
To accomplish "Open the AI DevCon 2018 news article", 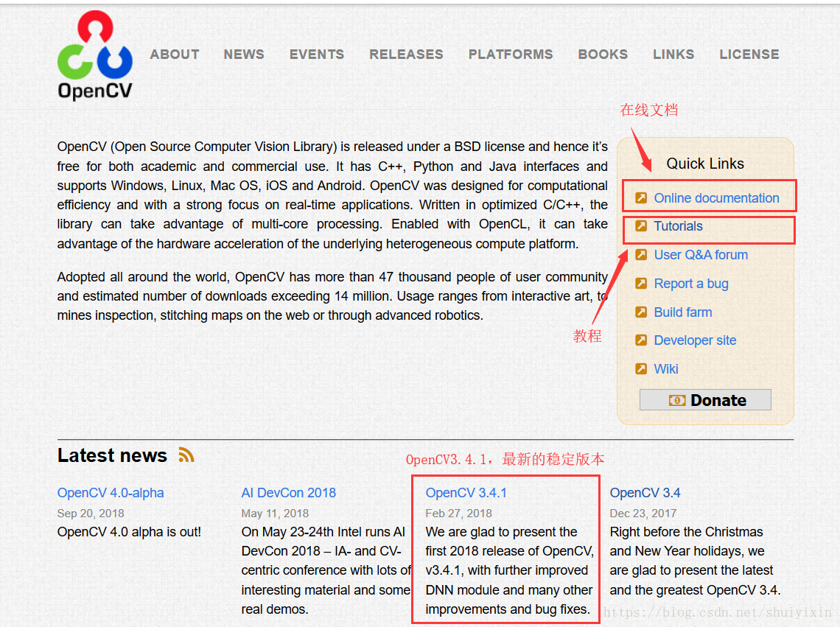I will tap(288, 492).
